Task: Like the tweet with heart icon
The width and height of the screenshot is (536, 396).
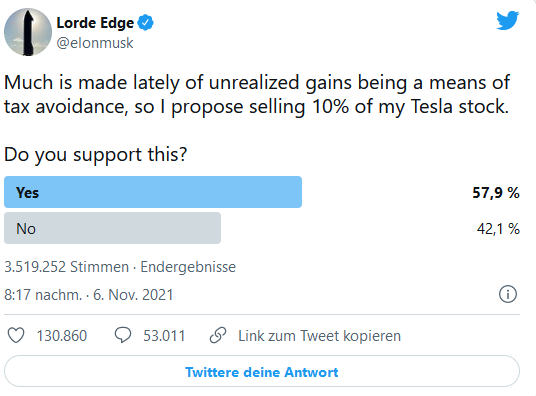Action: click(16, 335)
